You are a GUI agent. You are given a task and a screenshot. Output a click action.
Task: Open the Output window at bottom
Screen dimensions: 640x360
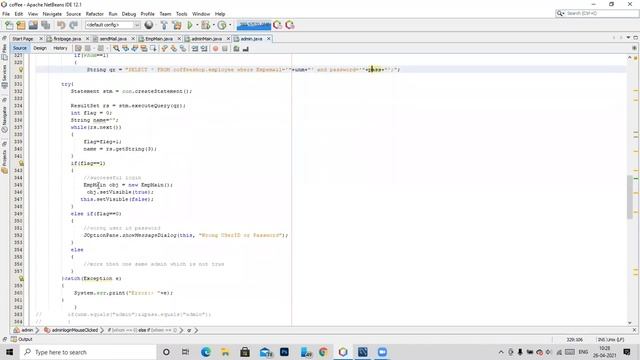[22, 339]
